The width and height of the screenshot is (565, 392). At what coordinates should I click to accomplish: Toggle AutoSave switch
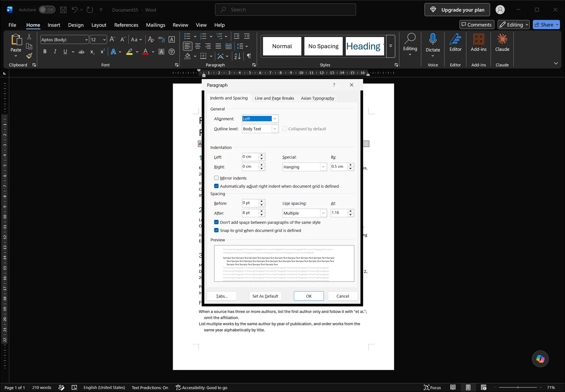(x=47, y=10)
